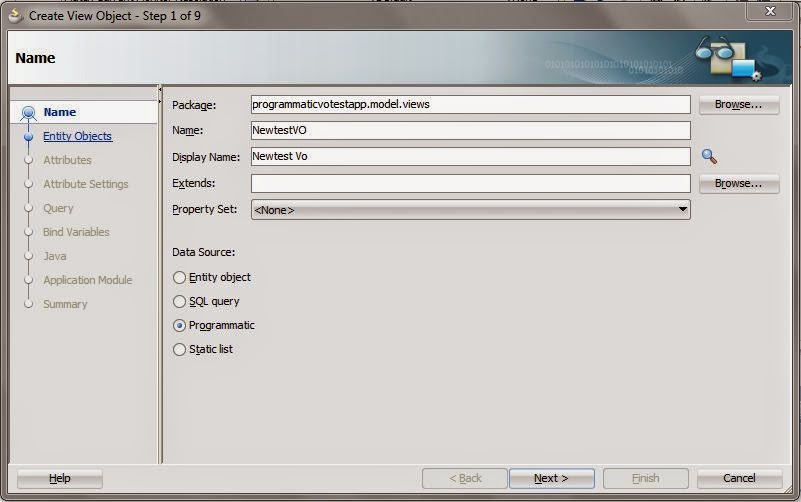Click the empty Extends field

[470, 183]
